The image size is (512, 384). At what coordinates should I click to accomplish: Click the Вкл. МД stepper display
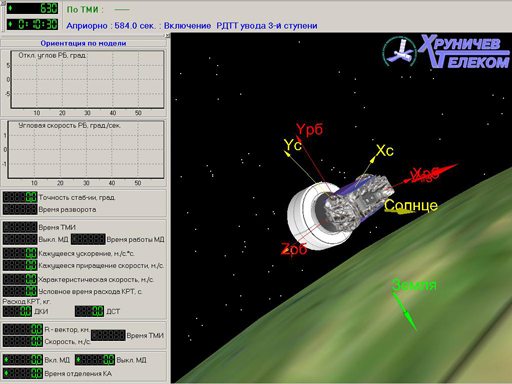[23, 360]
